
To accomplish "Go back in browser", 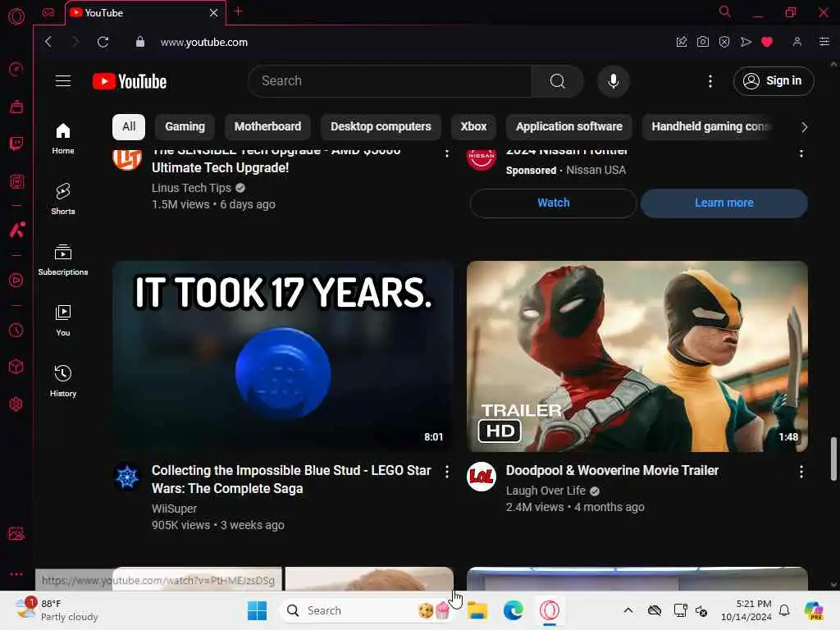I will [48, 42].
